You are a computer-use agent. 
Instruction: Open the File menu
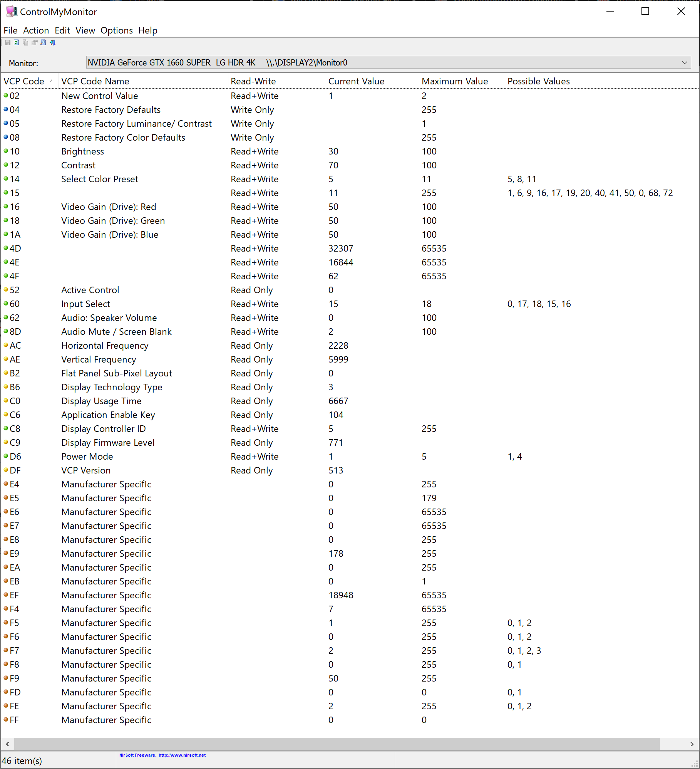click(10, 30)
